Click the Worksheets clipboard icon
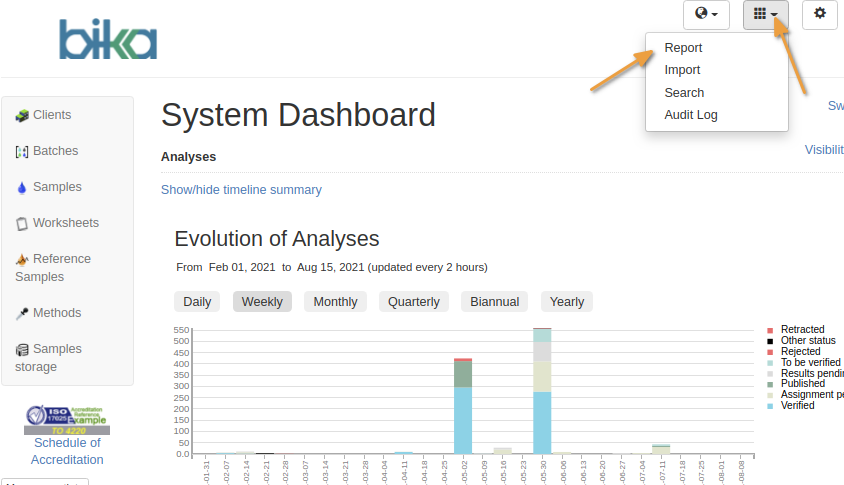 (22, 224)
